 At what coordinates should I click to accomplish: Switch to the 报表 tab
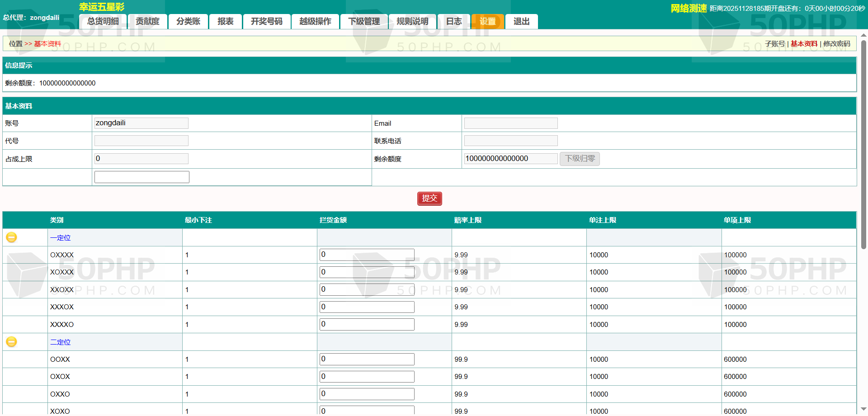coord(225,21)
